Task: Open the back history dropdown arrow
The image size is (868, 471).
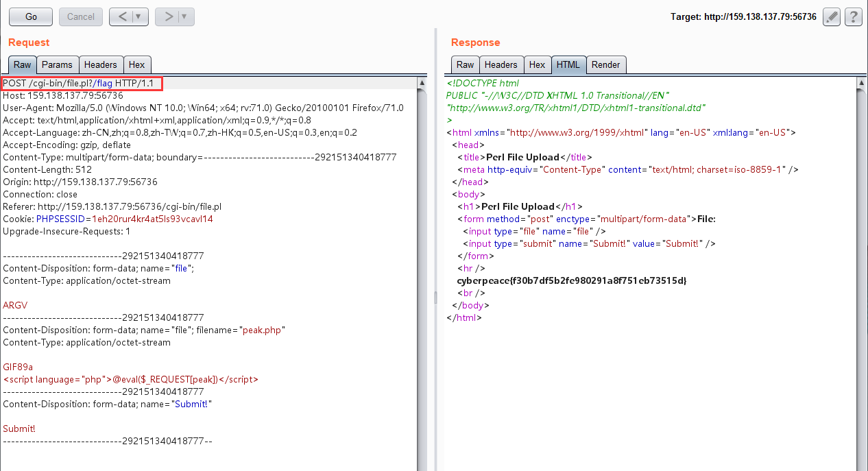Action: point(139,16)
